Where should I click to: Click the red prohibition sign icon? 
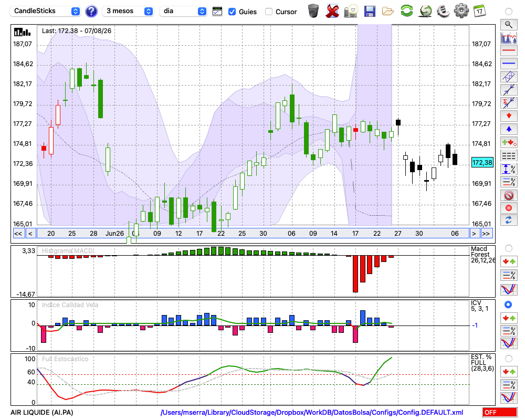tap(509, 195)
